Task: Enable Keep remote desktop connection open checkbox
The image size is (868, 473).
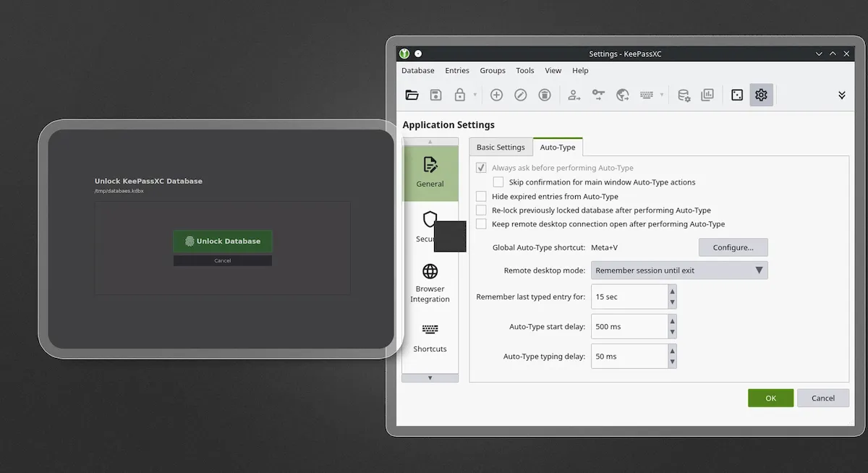Action: click(x=481, y=224)
